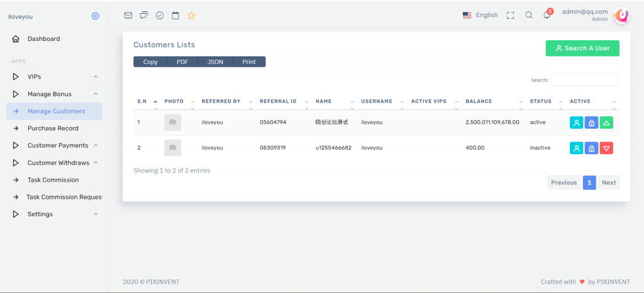Click the yellow star bookmark icon
Viewport: 644px width, 293px height.
pyautogui.click(x=191, y=15)
